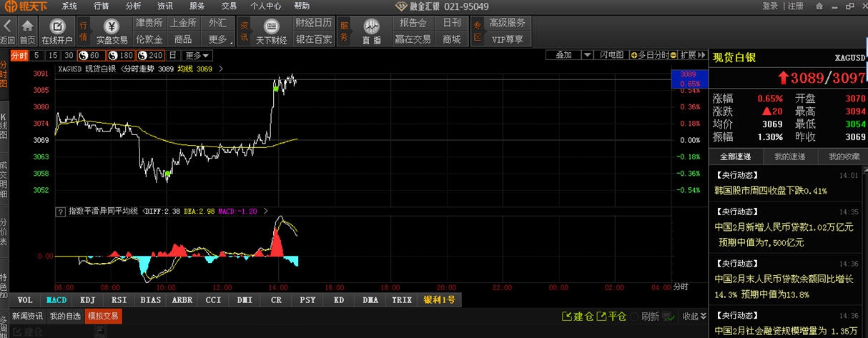Screen dimensions: 868x338
Task: Click the 伦敦金 button
Action: pos(149,39)
